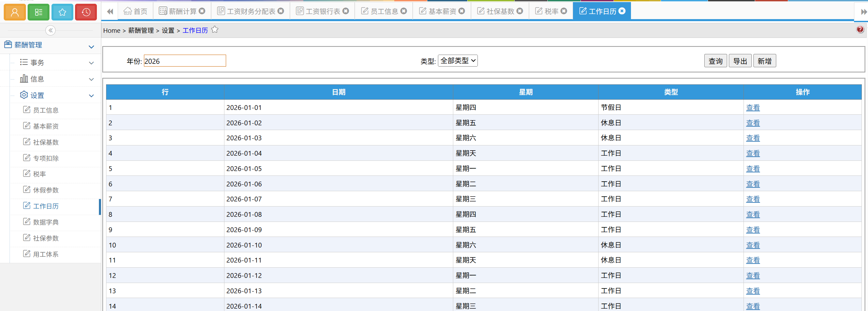Close the 工资银行表 tab
Screen dimensions: 868x311
click(345, 11)
